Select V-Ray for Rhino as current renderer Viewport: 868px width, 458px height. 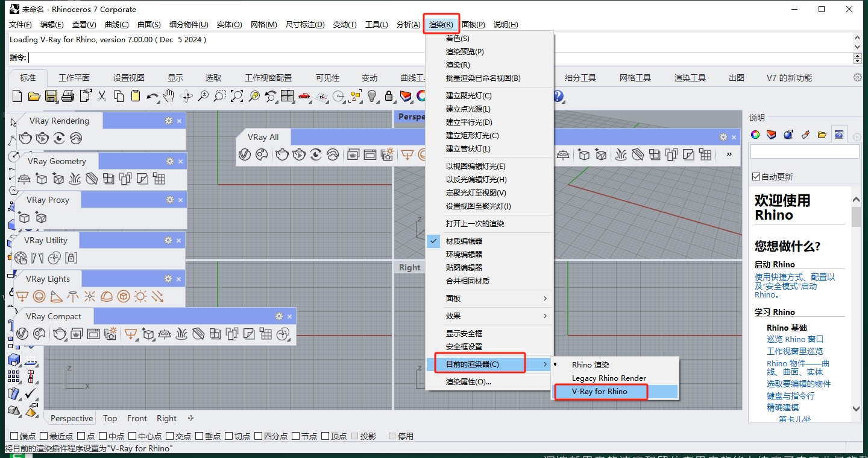coord(600,392)
